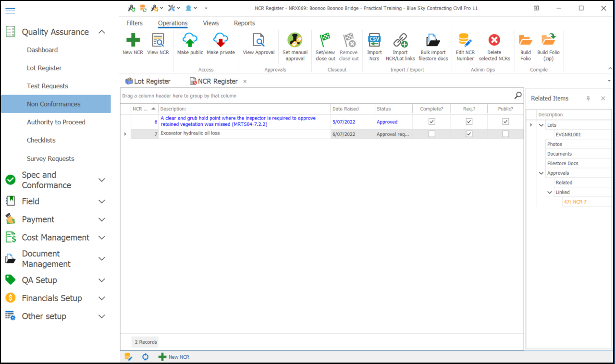Toggle Complete checkbox for NCR 7
The height and width of the screenshot is (364, 615).
click(431, 134)
